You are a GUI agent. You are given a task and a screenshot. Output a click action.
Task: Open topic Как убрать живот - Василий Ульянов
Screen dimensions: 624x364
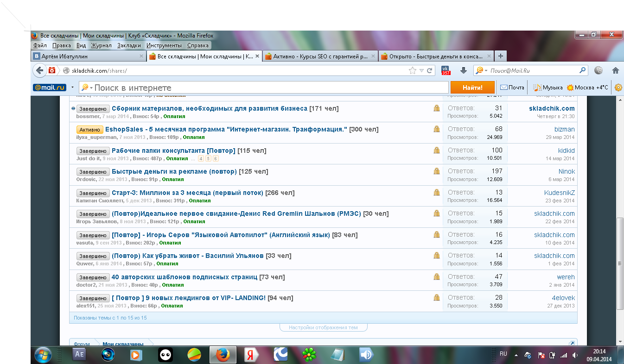pos(188,256)
